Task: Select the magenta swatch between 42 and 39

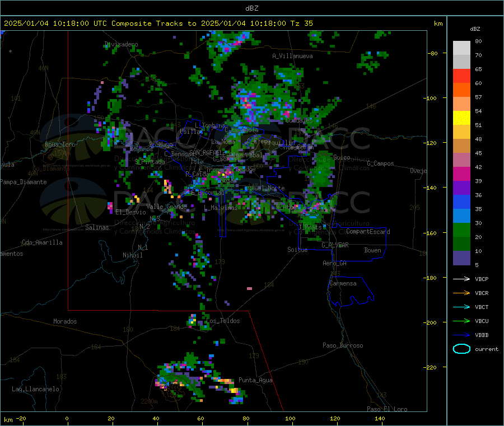Action: click(461, 174)
